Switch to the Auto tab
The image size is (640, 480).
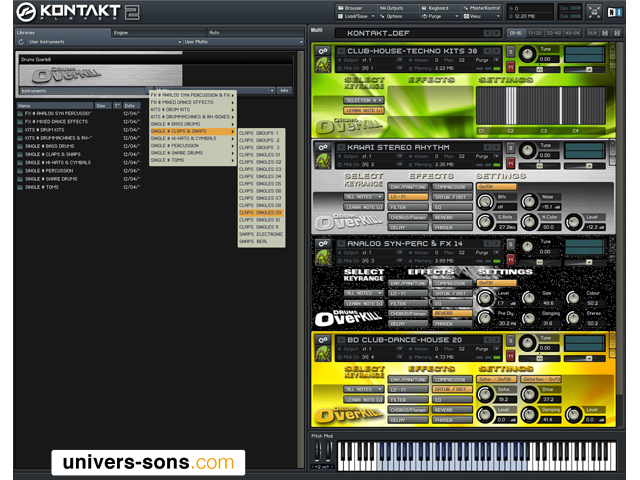tap(256, 33)
